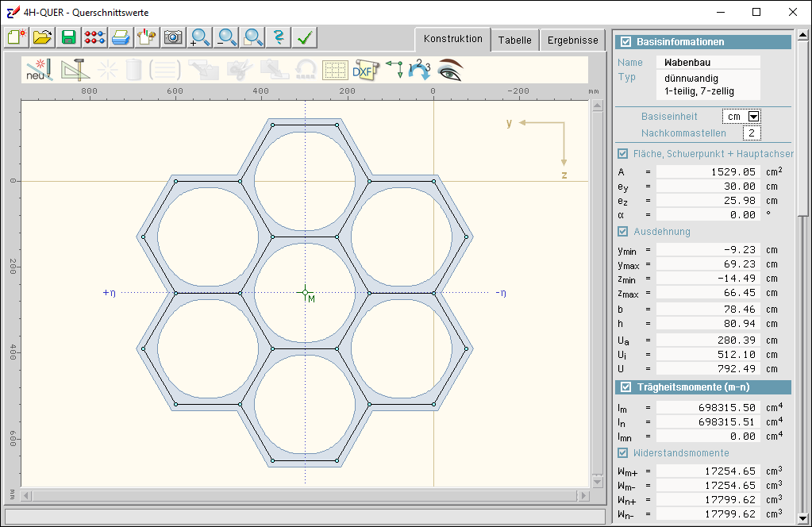Screen dimensions: 812x527
Task: Open file with the yellow folder icon
Action: (x=43, y=37)
